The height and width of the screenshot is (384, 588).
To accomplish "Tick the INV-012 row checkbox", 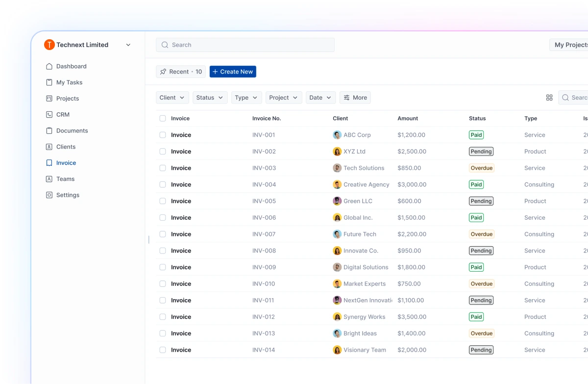I will 163,317.
